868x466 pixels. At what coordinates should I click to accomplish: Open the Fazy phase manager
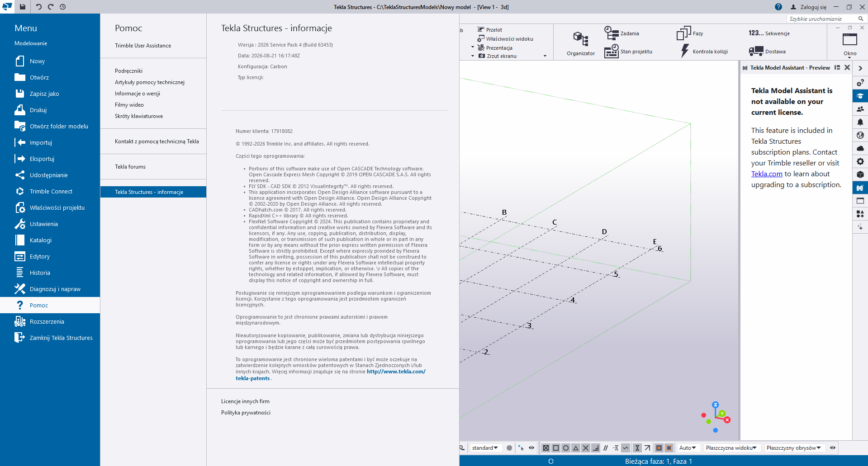pyautogui.click(x=690, y=33)
